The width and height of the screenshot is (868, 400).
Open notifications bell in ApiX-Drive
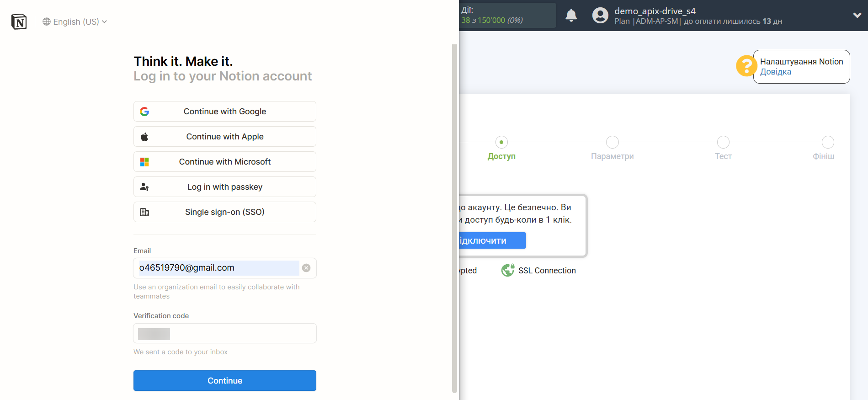[571, 16]
